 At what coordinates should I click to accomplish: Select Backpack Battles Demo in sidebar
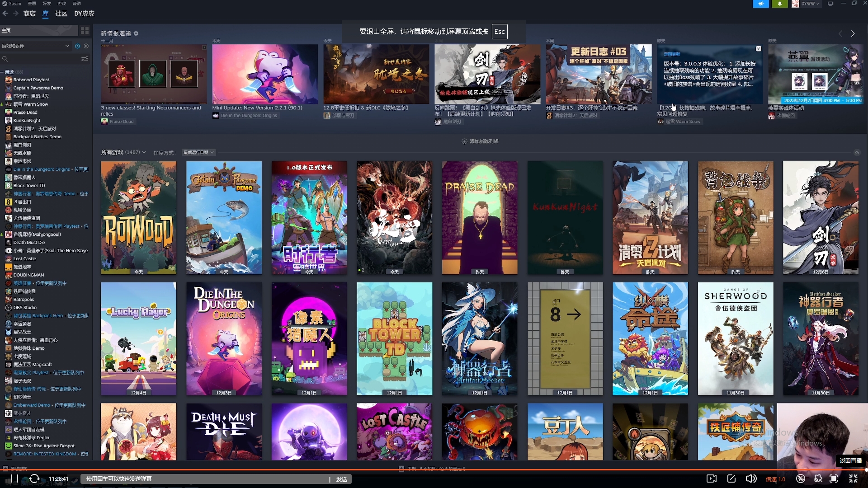coord(37,136)
